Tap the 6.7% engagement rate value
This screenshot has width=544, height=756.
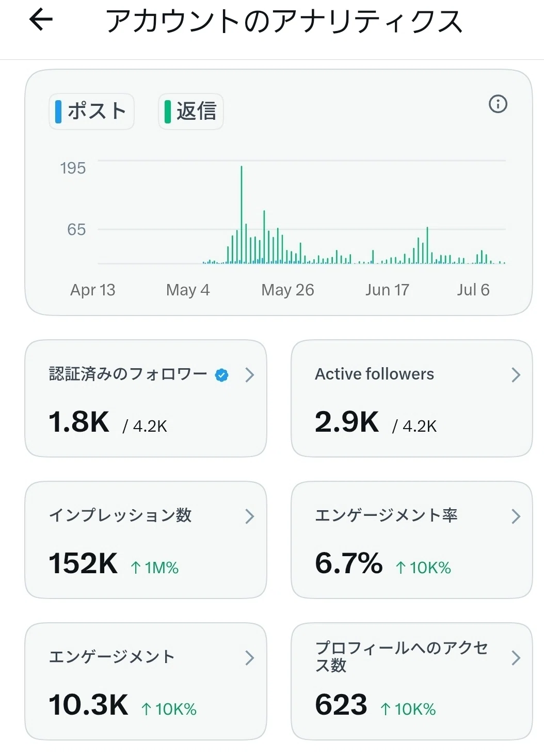point(349,563)
